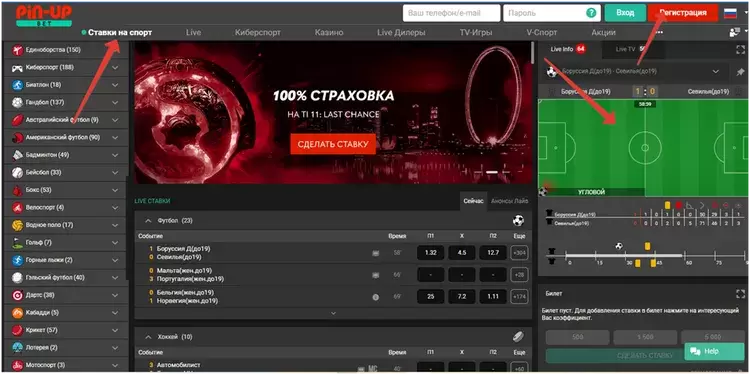Click the shuttlecock icon beside Бадминтон
The width and height of the screenshot is (750, 375).
point(17,155)
